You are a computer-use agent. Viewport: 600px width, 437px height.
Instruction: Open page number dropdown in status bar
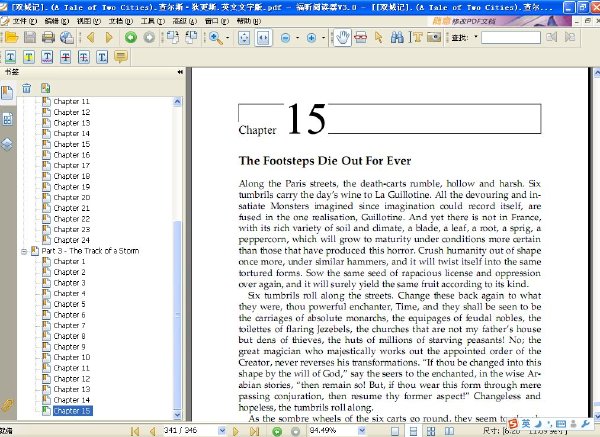pos(222,431)
